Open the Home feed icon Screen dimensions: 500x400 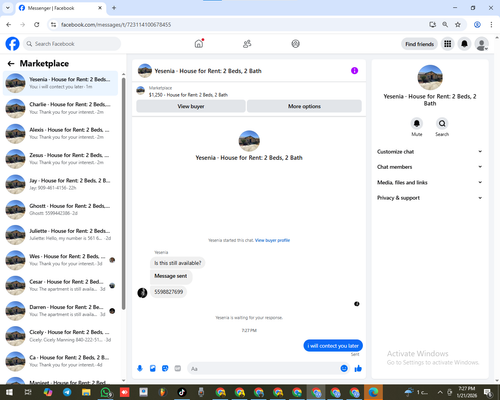(199, 44)
